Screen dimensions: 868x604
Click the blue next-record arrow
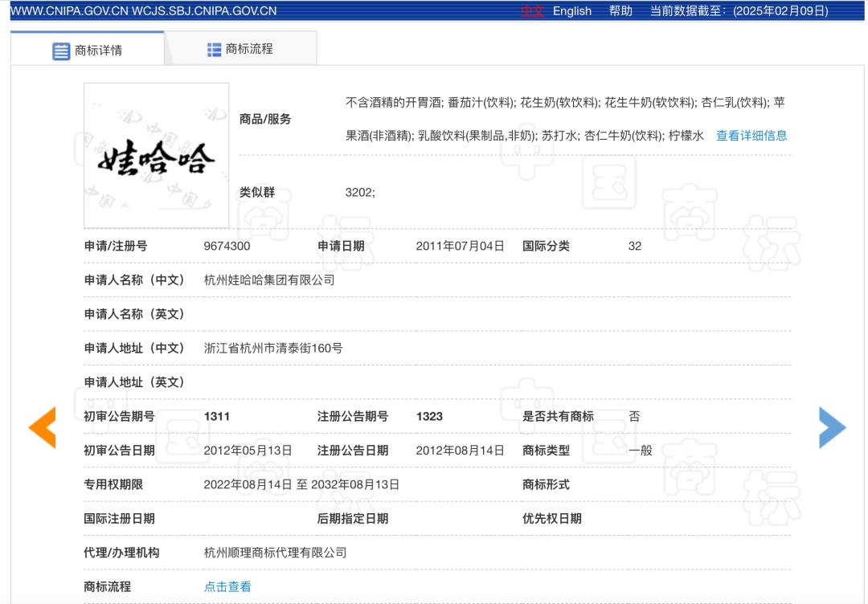[832, 427]
